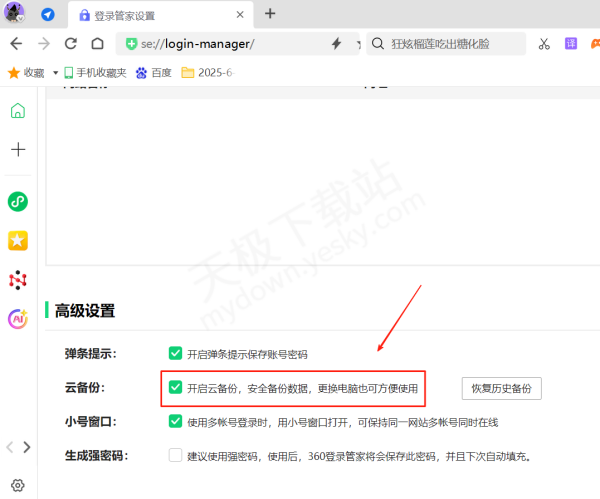Open the green mini-program sidebar icon

click(x=17, y=202)
